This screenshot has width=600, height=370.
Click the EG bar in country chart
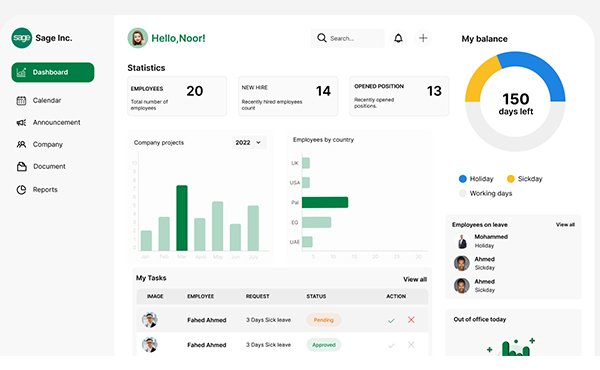click(x=316, y=222)
